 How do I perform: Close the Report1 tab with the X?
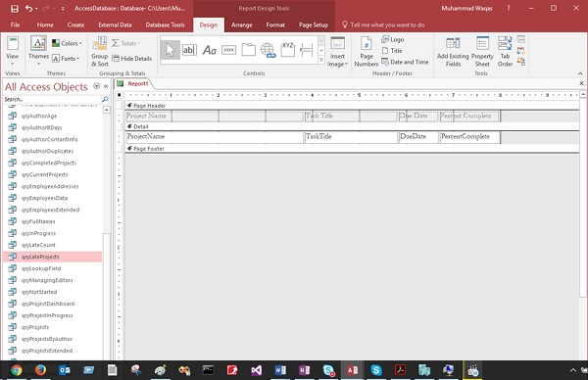581,83
